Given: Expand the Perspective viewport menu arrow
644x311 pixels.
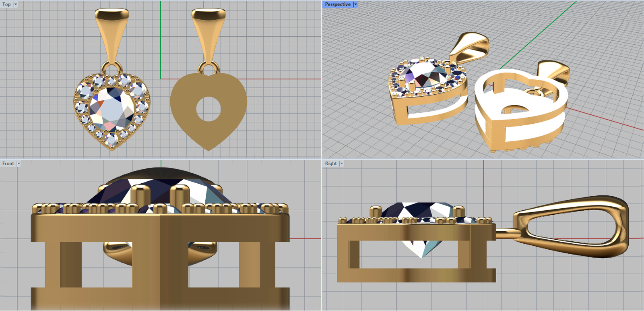Looking at the screenshot, I should click(355, 4).
